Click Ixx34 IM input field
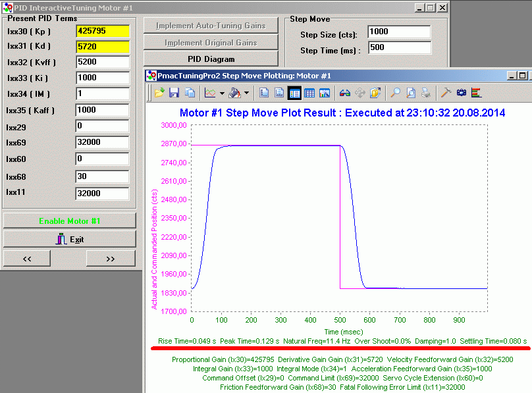Screen dimensions: 532x393 pos(103,93)
